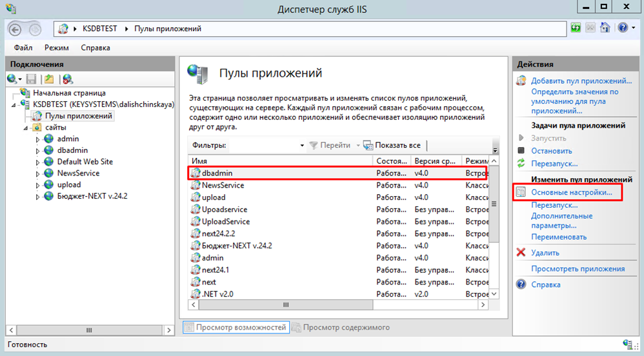Select the next24.1 pool row
Screen dimensions: 644x356
click(x=339, y=270)
